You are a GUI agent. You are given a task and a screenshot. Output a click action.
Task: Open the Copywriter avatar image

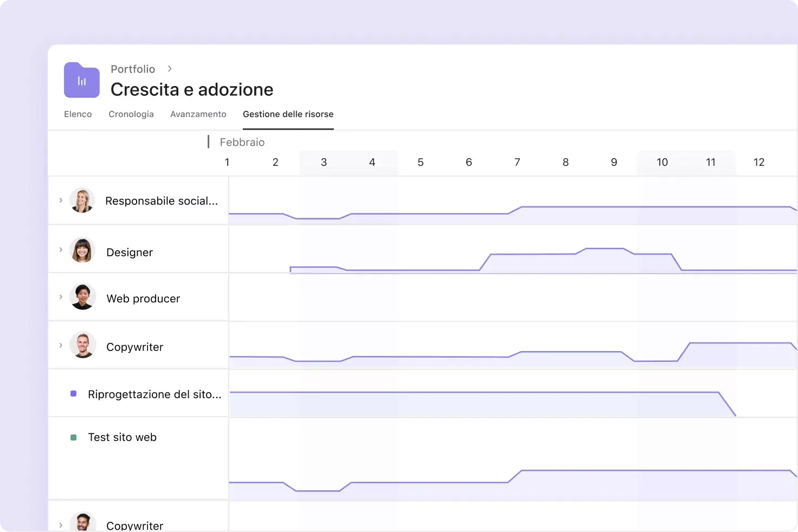point(82,345)
